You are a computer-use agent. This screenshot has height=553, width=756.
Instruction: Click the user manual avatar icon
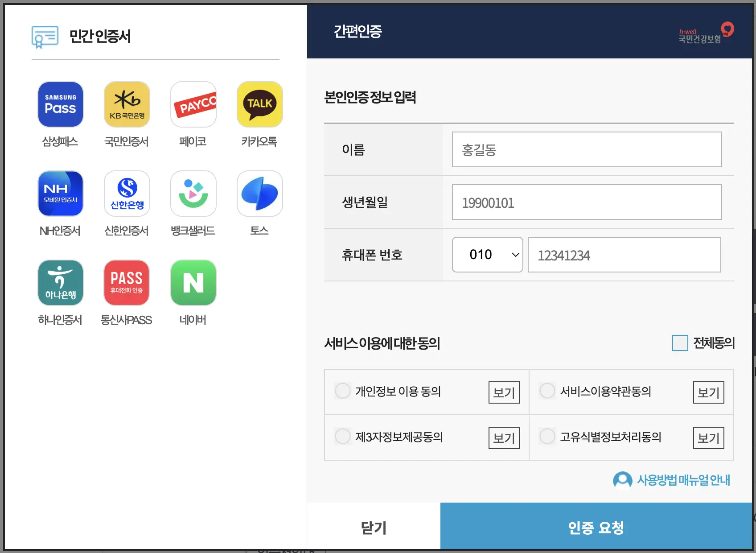click(x=622, y=480)
